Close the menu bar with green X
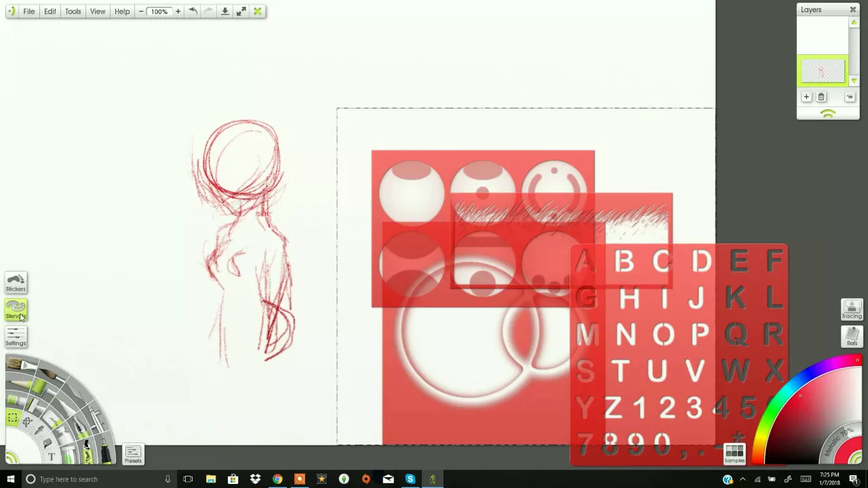868x488 pixels. (258, 12)
